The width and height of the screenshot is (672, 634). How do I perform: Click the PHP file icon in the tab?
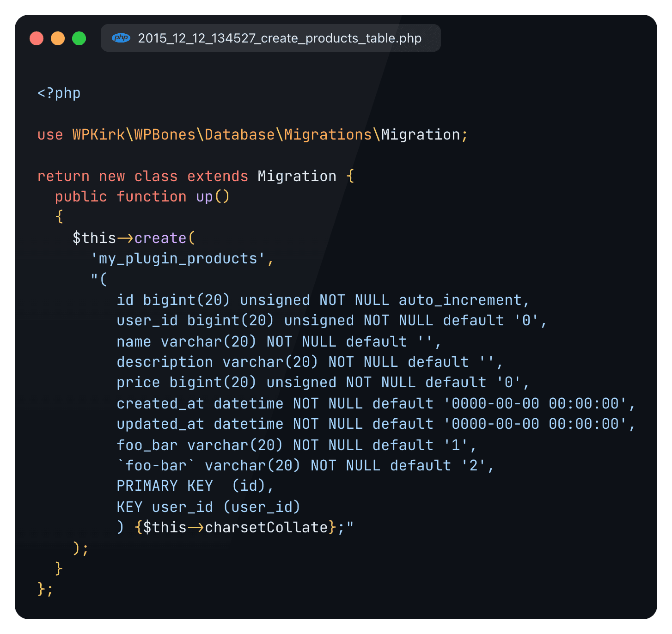121,38
